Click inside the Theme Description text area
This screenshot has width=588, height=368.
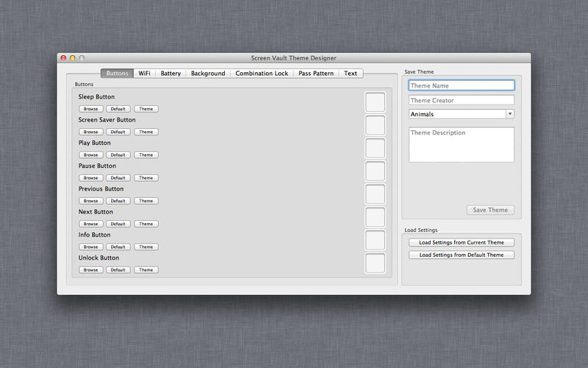pos(461,144)
